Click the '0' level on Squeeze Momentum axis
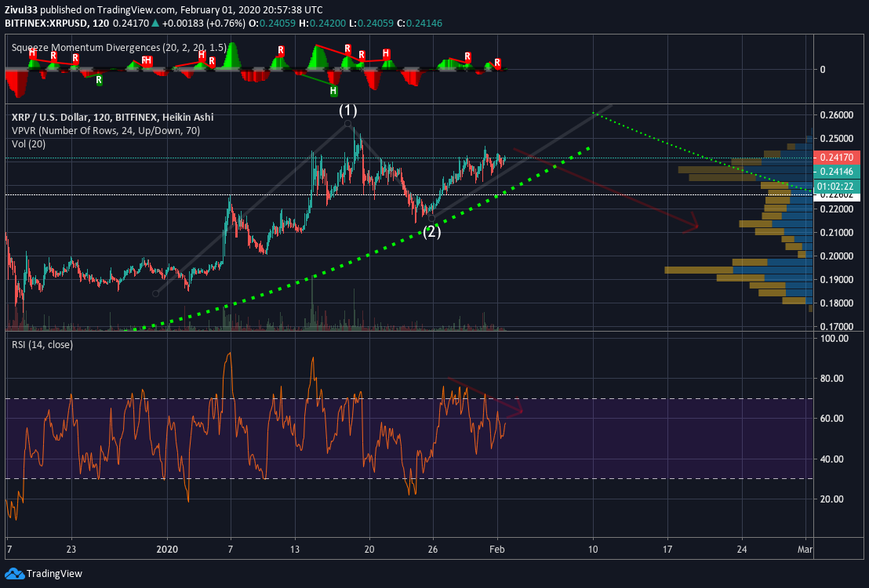 tap(823, 69)
